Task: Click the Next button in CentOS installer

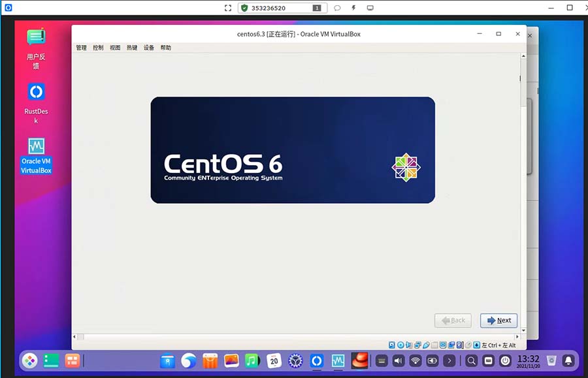Action: coord(498,321)
